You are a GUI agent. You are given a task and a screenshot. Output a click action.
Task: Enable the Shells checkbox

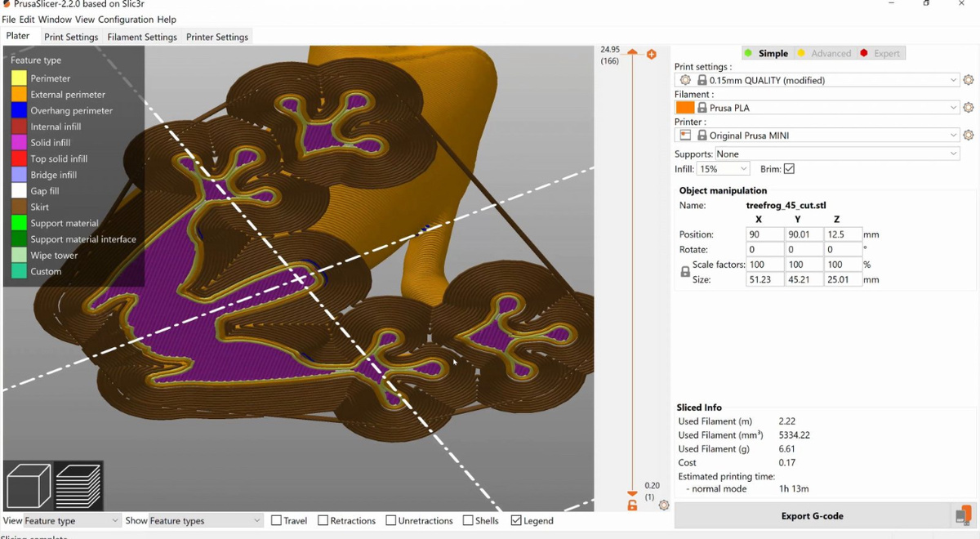468,520
